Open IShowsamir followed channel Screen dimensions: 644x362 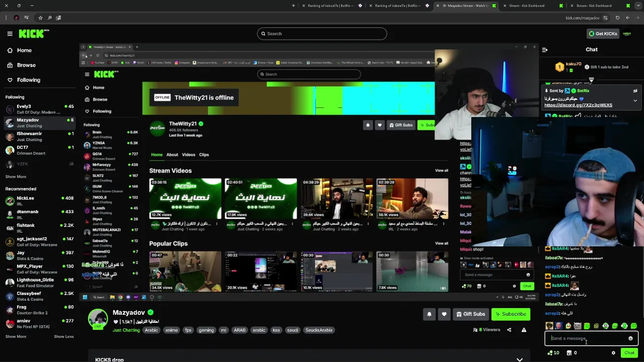point(39,136)
